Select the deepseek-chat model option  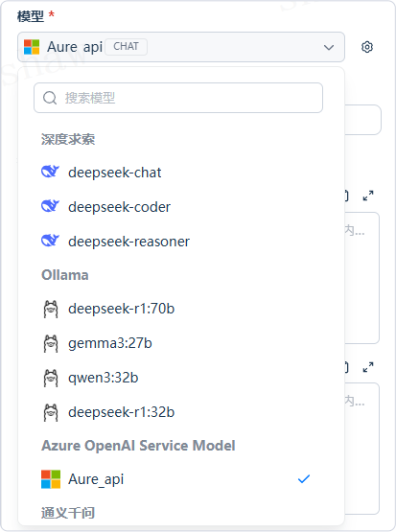[181, 173]
